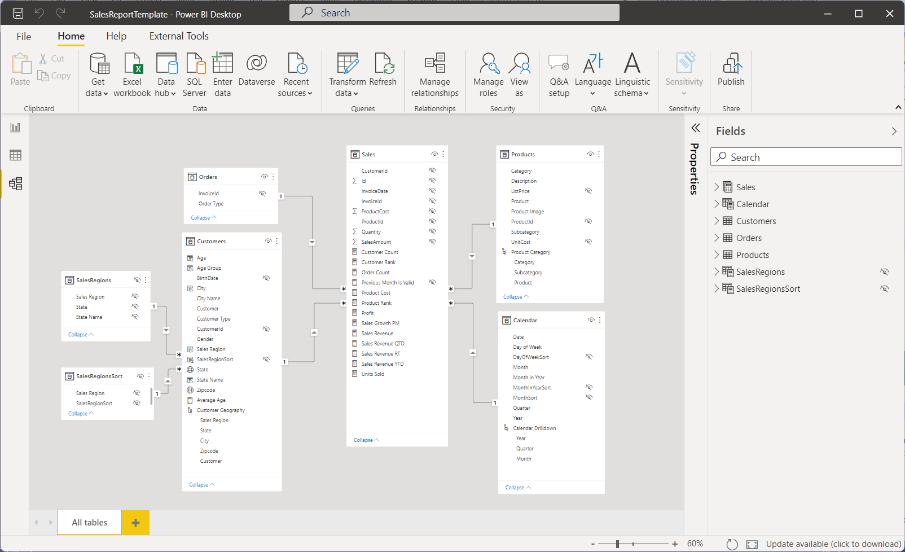Zoom out with the minus button
The image size is (905, 552).
[x=593, y=544]
